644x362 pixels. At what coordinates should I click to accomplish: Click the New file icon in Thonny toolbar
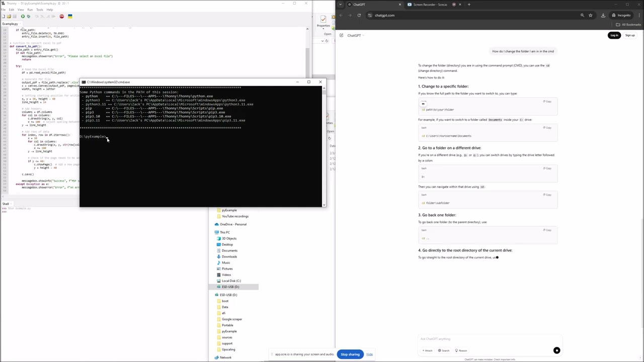[4, 16]
